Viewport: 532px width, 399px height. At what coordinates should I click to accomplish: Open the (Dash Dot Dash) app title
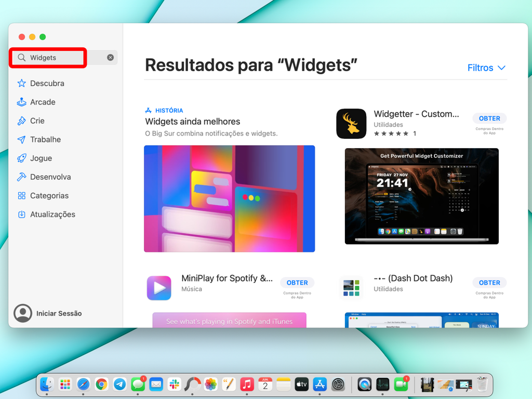coord(413,278)
